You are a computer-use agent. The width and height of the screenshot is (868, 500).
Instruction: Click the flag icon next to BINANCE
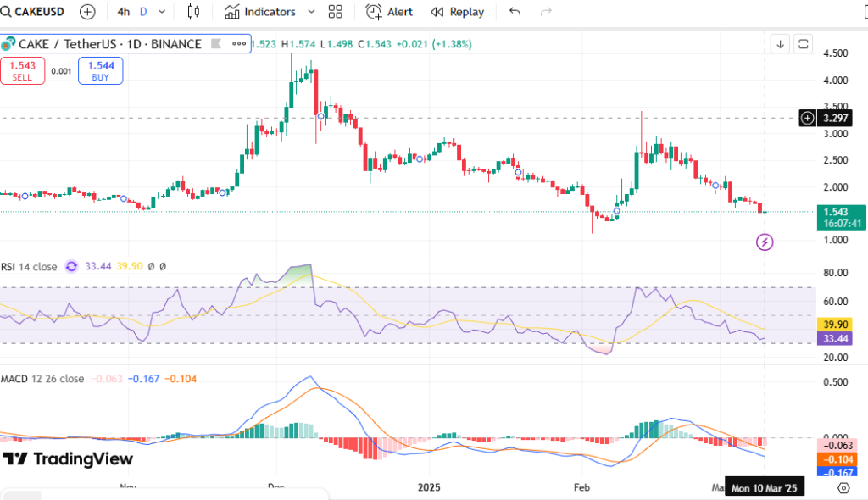click(216, 44)
